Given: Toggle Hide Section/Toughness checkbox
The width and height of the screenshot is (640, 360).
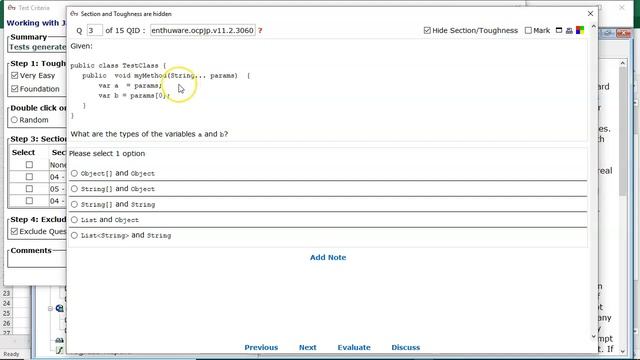Looking at the screenshot, I should [427, 30].
